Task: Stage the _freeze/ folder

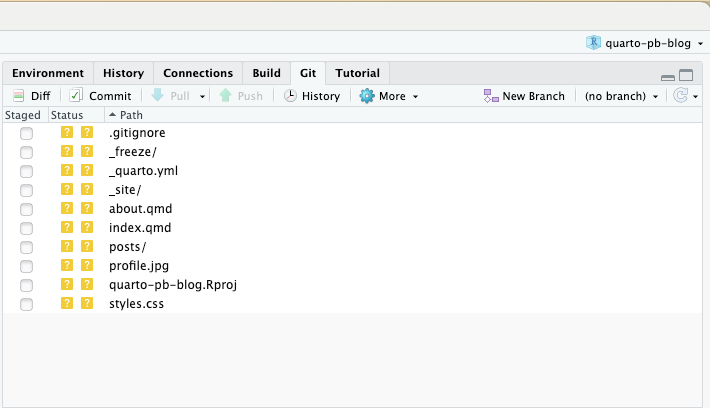Action: [26, 152]
